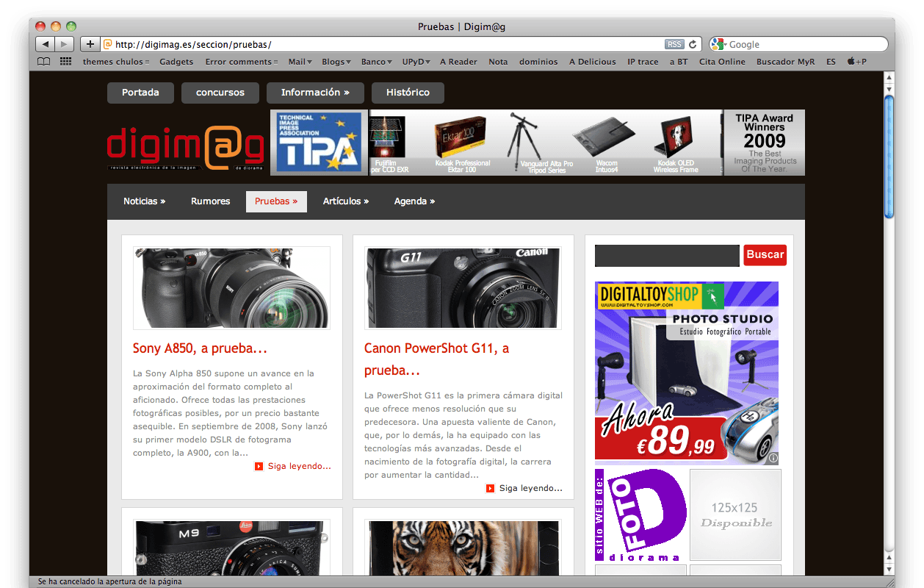Open the 'ES' bookmark

pyautogui.click(x=831, y=62)
